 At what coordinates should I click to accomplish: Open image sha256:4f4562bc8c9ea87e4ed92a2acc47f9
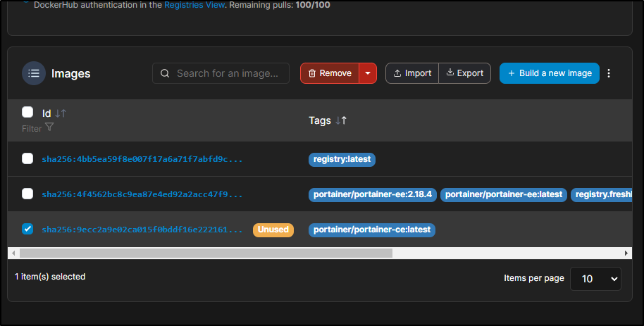point(142,194)
